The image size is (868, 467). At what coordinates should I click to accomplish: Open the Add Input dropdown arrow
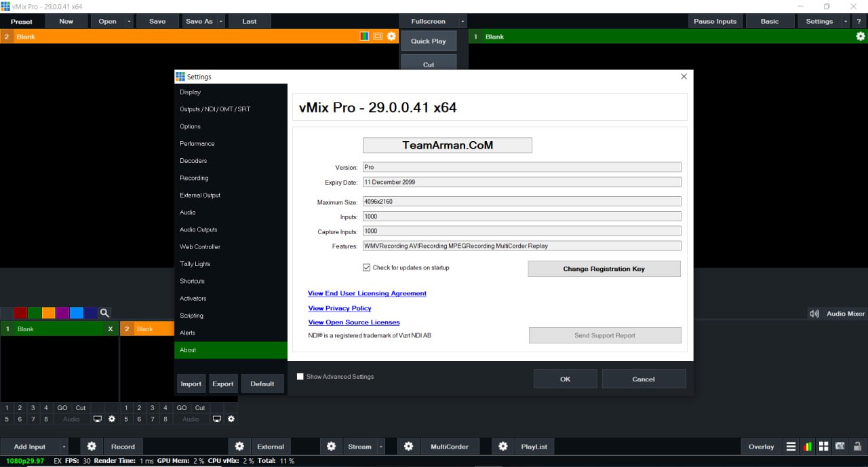pos(64,446)
